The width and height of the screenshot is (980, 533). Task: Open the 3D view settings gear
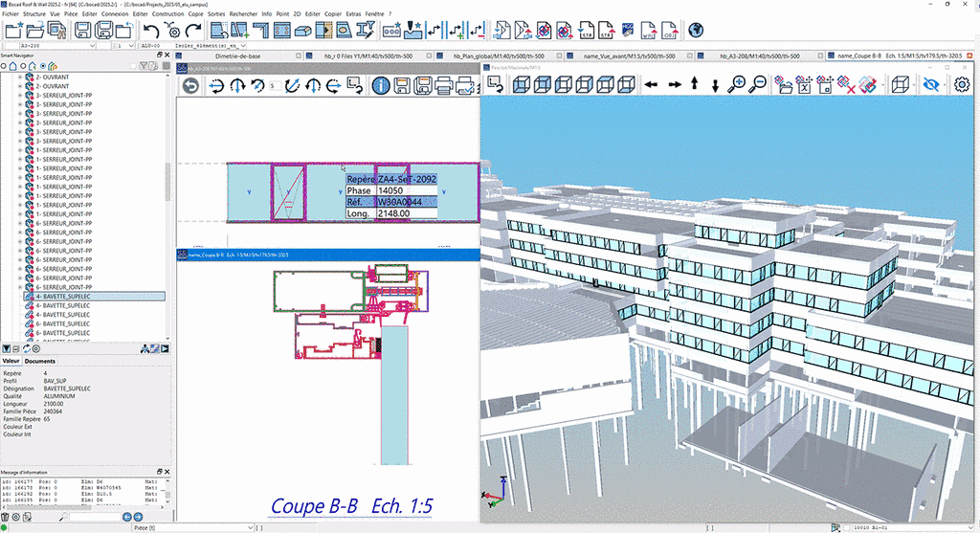click(963, 85)
